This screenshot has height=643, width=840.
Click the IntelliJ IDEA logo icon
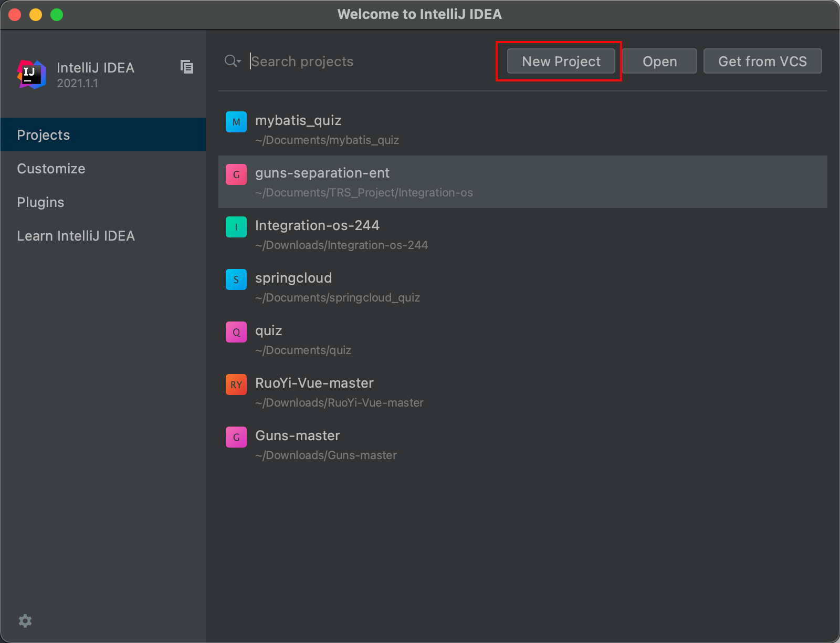31,74
